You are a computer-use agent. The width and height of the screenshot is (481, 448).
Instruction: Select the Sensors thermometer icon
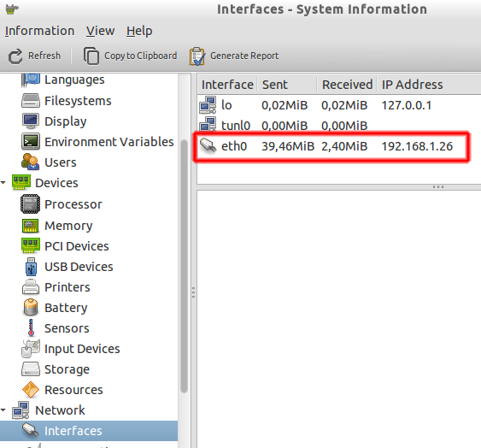coord(31,328)
